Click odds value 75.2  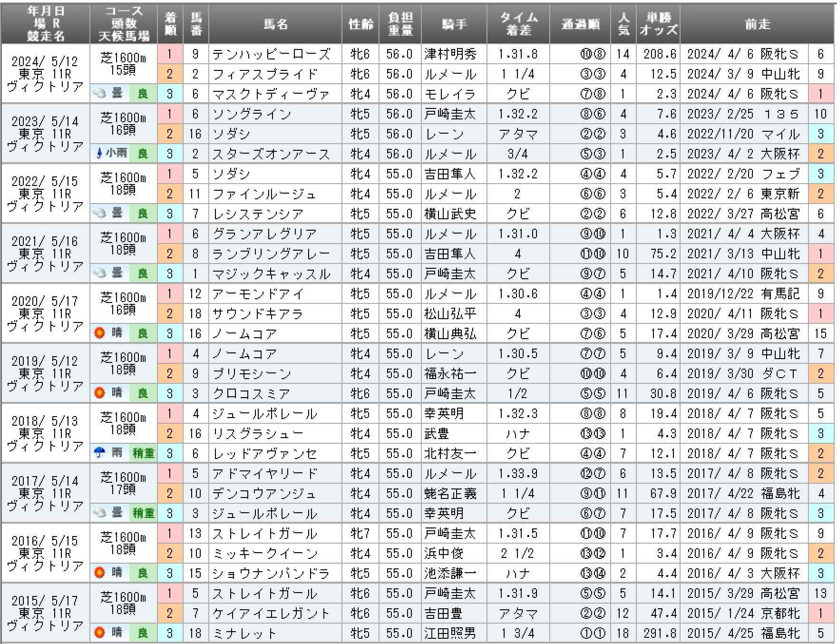coord(663,254)
